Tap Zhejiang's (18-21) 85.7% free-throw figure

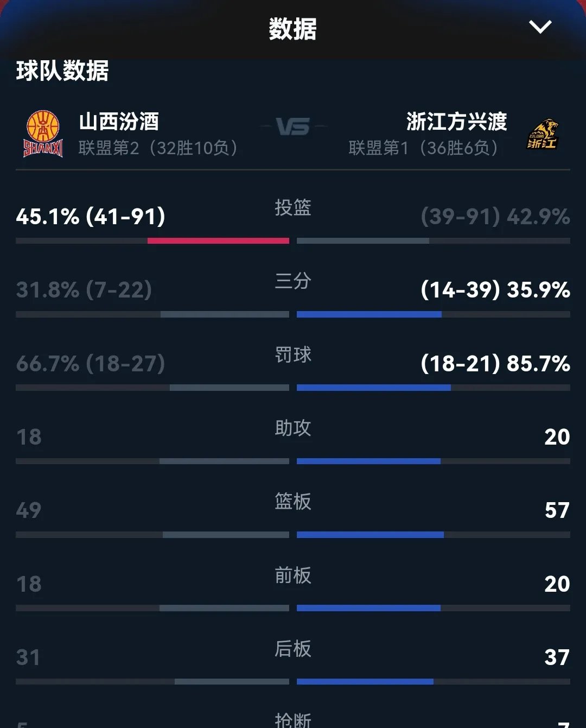pyautogui.click(x=495, y=363)
